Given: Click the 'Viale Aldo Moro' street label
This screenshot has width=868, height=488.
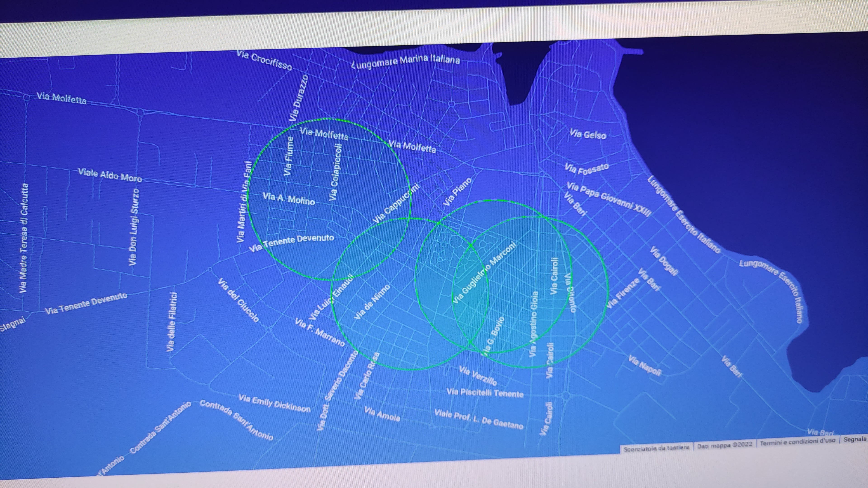Looking at the screenshot, I should tap(110, 175).
